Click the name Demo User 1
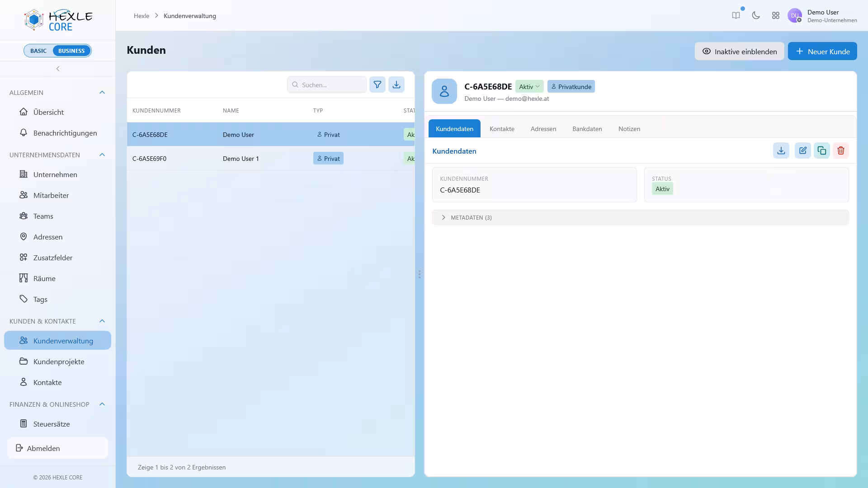Screen dimensions: 868x488 (241, 159)
